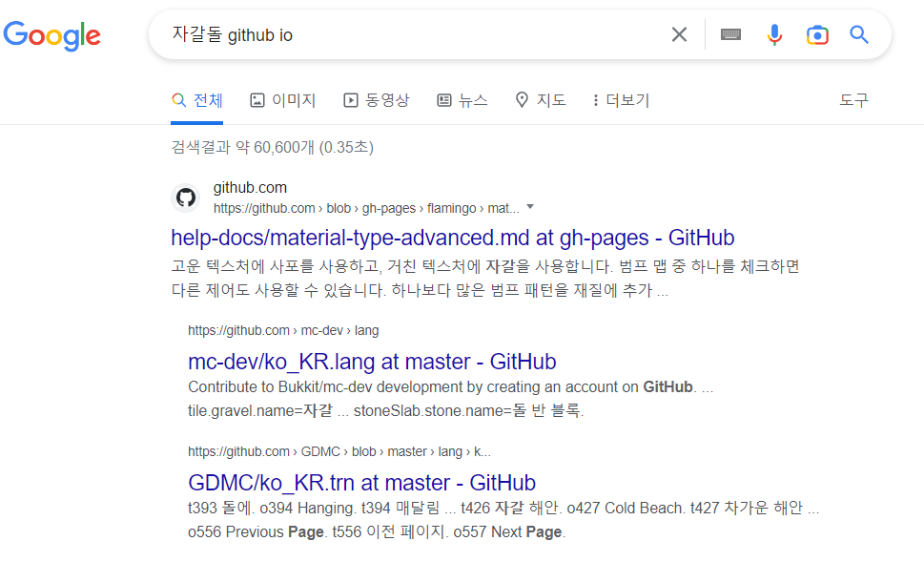
Task: Click the GitHub favicon in first result
Action: click(186, 198)
